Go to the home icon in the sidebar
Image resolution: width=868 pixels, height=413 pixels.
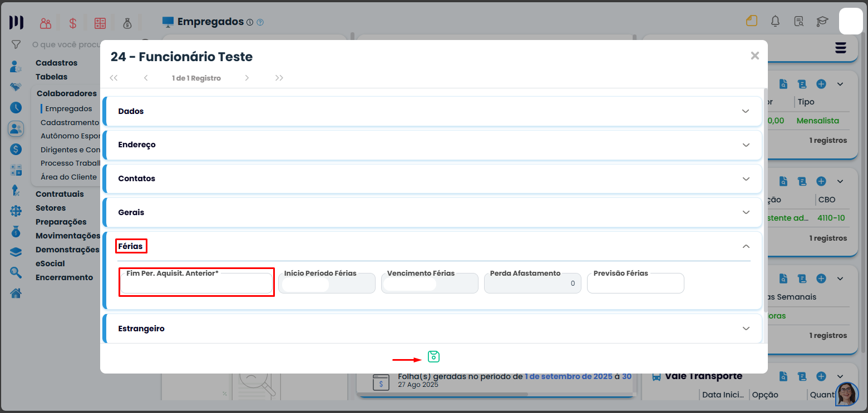pyautogui.click(x=16, y=293)
